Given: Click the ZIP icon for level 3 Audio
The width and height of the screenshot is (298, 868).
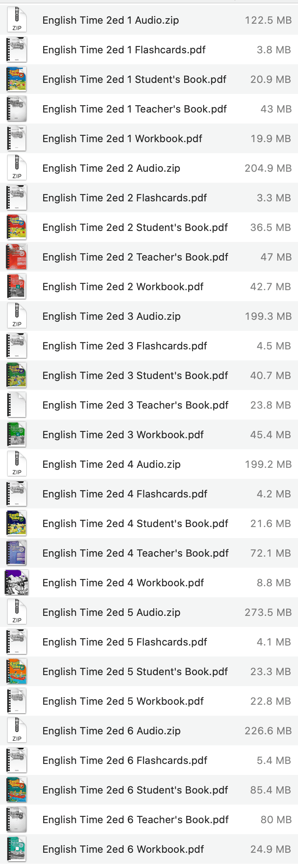Looking at the screenshot, I should 17,316.
